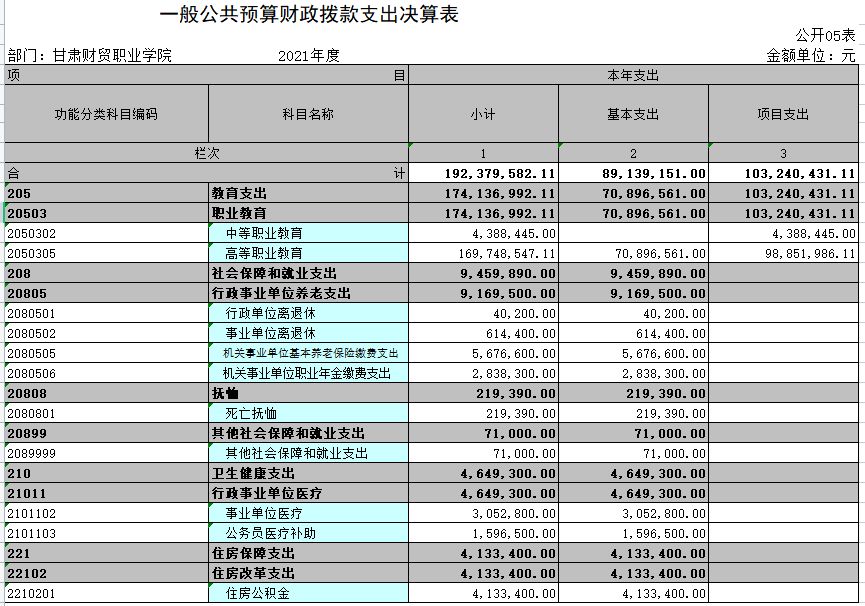Select the 功能分类科目编码 header cell
This screenshot has height=606, width=865.
pyautogui.click(x=106, y=114)
